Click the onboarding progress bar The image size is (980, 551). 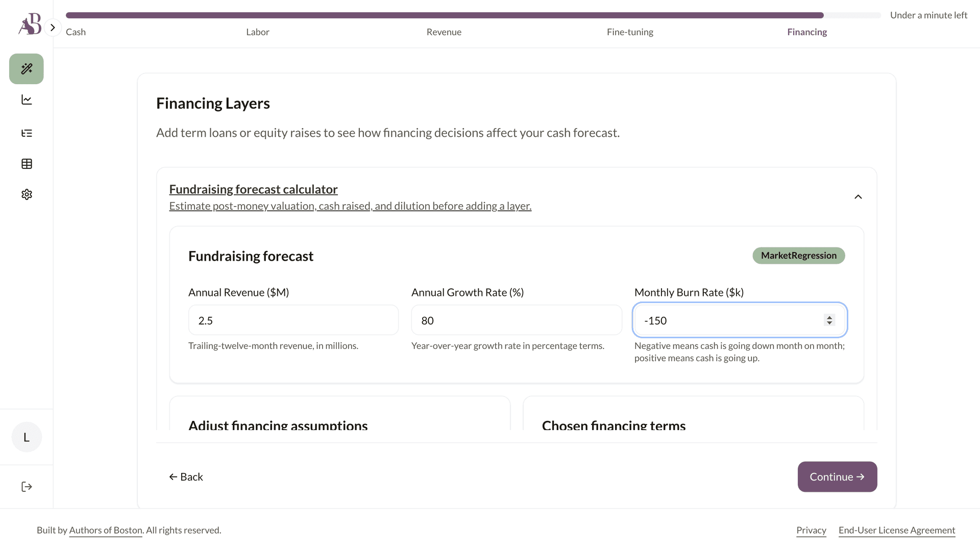pyautogui.click(x=473, y=15)
